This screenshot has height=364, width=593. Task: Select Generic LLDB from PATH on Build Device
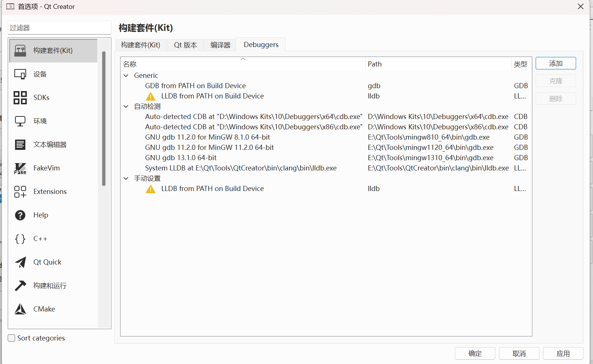[x=212, y=96]
